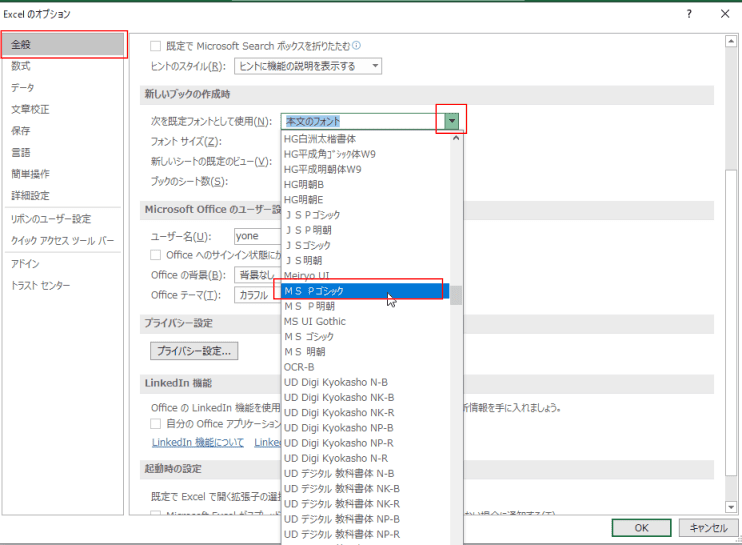742x545 pixels.
Task: Collapse the 次を既定フォントとして使用 font dropdown arrow
Action: (452, 121)
